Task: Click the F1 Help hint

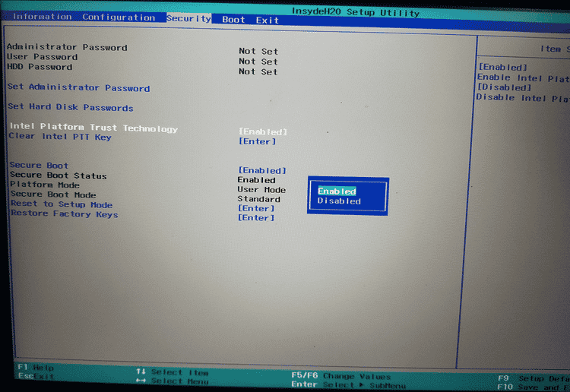Action: (x=36, y=367)
